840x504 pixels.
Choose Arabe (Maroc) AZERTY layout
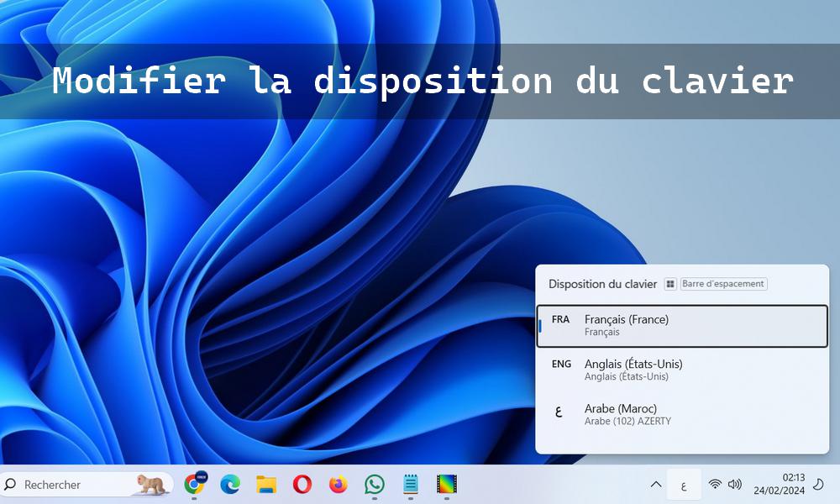682,414
